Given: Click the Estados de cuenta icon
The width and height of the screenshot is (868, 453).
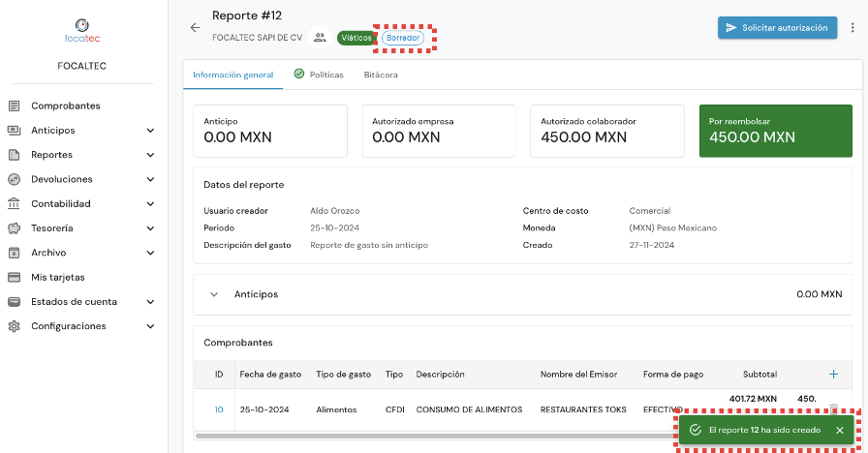Looking at the screenshot, I should click(x=14, y=301).
